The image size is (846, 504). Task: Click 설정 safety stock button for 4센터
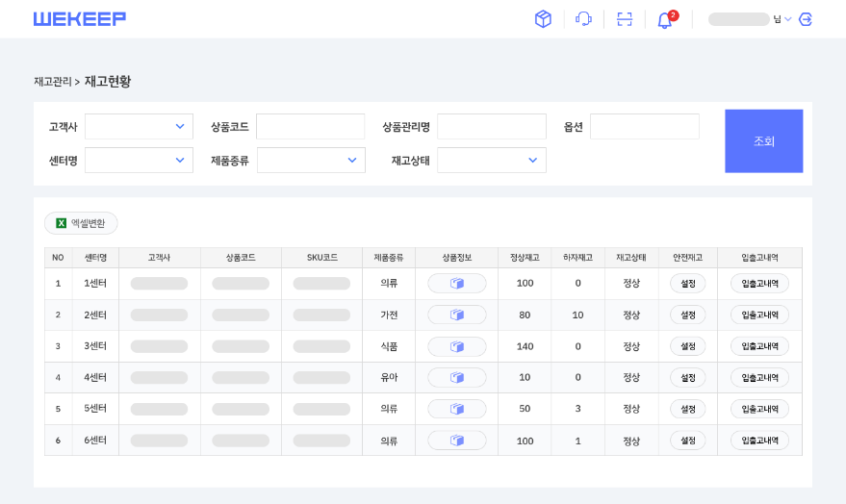(x=688, y=378)
